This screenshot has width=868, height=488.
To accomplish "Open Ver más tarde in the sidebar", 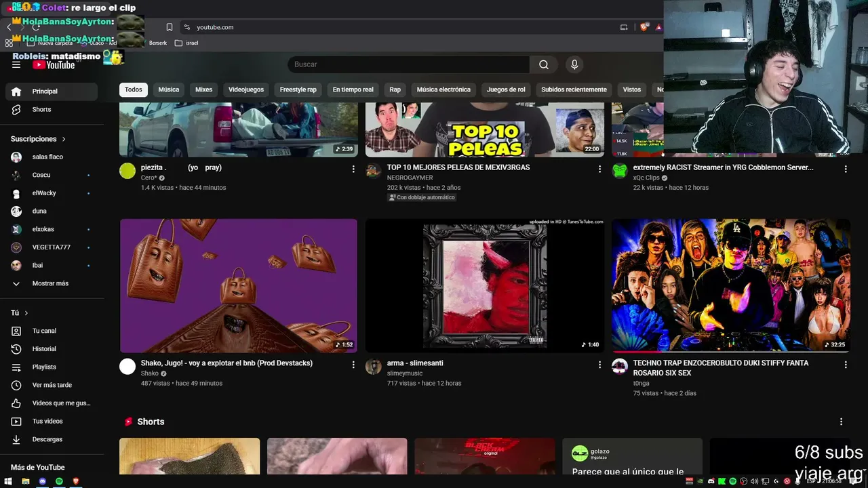I will 52,385.
